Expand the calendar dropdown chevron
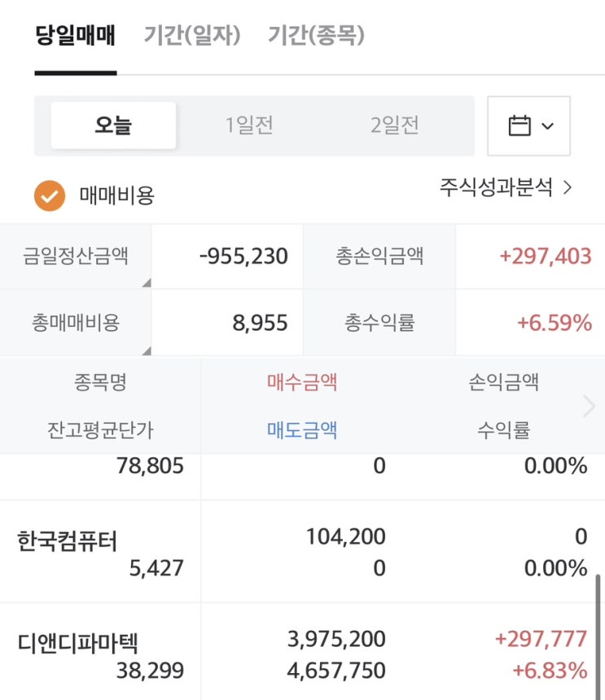The height and width of the screenshot is (700, 605). 547,126
